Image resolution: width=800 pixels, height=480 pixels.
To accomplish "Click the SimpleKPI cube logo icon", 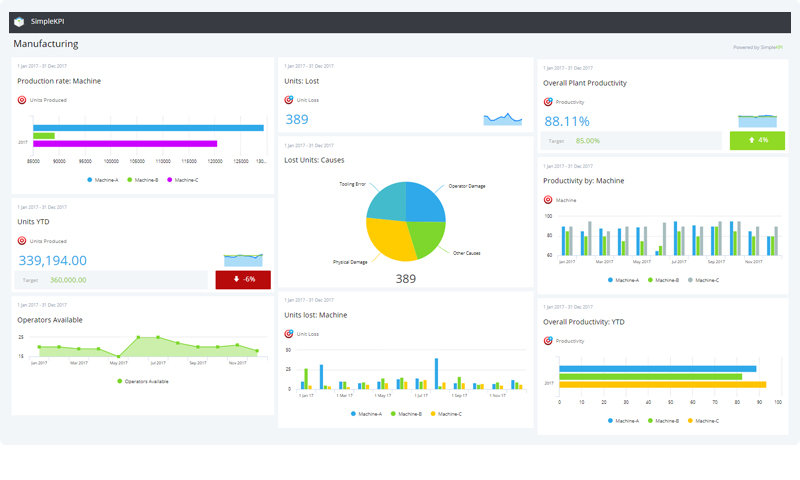I will click(19, 23).
